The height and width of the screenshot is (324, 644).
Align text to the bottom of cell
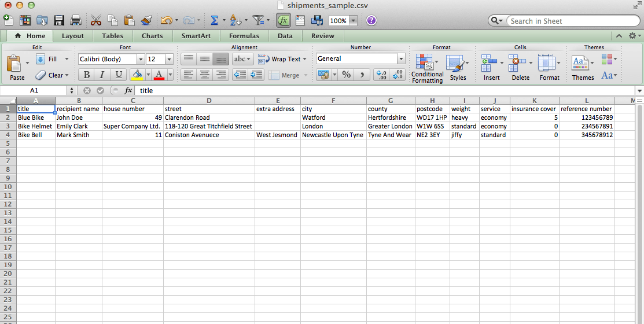220,59
